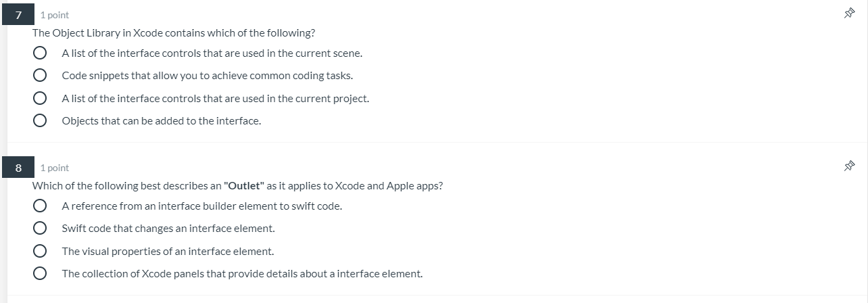Click answer text "Objects that can be added to the interface"
Image resolution: width=868 pixels, height=303 pixels.
161,121
